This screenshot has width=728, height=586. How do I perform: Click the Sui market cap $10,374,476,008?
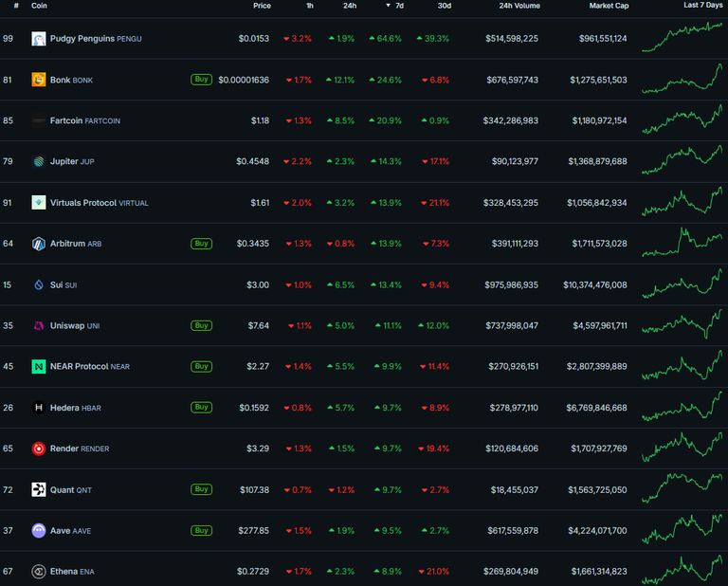(594, 284)
